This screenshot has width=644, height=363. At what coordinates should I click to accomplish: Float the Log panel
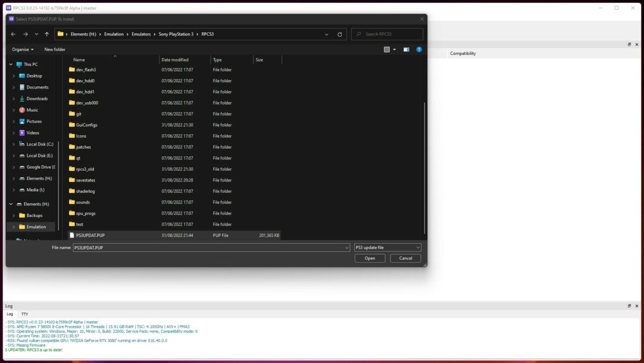tap(629, 306)
